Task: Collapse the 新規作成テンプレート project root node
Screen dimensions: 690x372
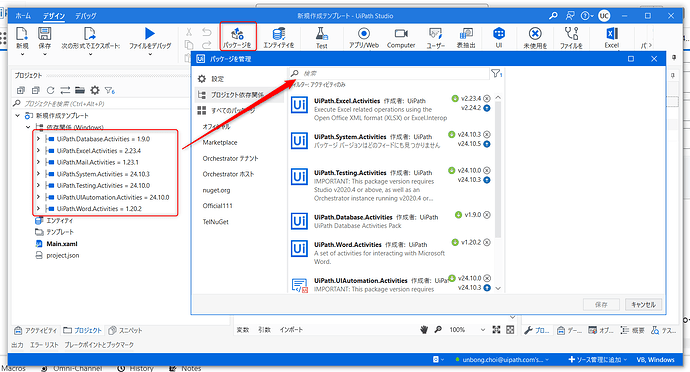Action: pos(18,115)
